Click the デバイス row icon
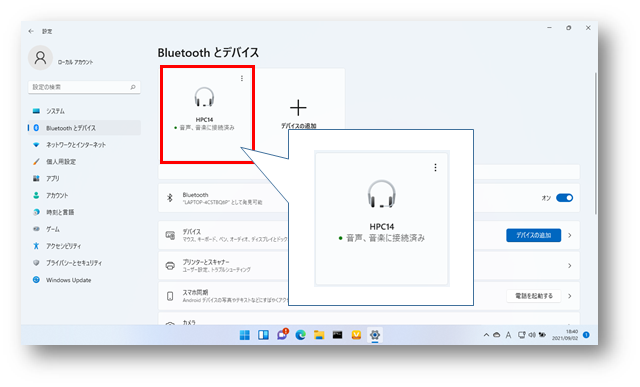The image size is (640, 387). pos(170,235)
